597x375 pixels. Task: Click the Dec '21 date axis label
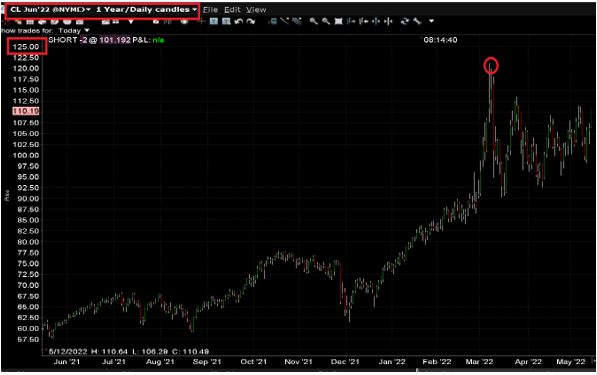345,362
